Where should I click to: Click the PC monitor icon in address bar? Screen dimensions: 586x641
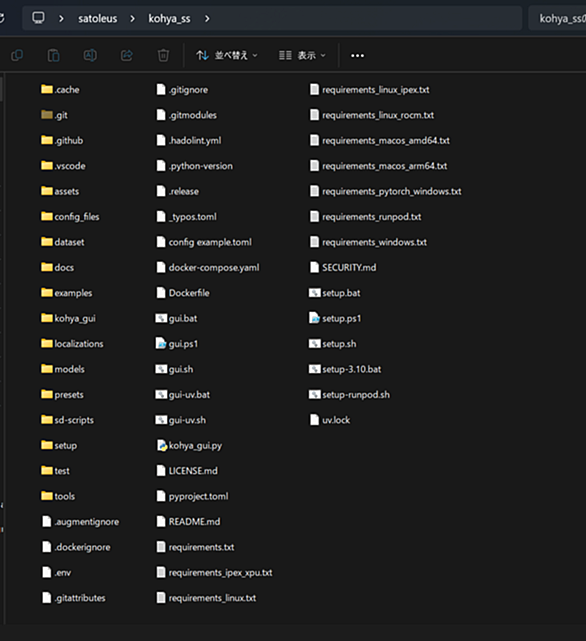38,18
